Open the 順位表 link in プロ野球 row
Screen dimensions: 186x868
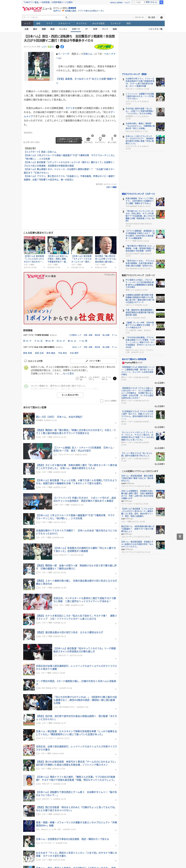[x=97, y=335]
